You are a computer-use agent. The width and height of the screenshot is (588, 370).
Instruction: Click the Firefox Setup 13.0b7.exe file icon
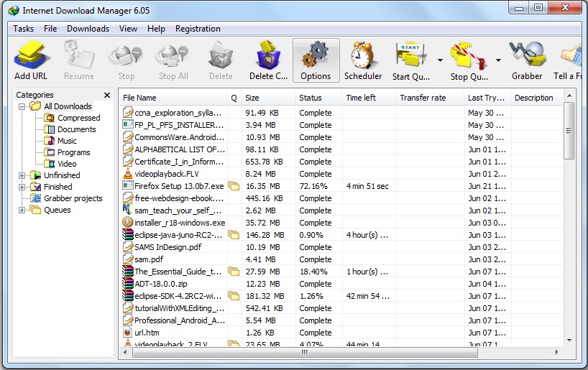point(128,186)
